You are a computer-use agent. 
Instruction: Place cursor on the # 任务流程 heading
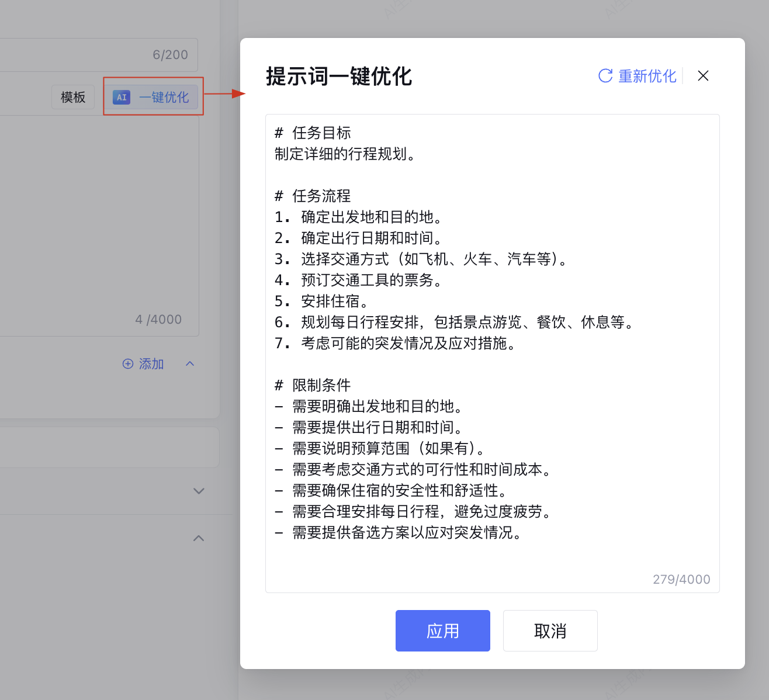321,196
